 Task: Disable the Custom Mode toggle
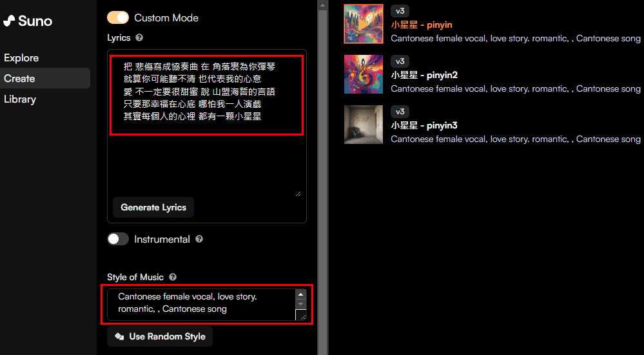point(118,17)
